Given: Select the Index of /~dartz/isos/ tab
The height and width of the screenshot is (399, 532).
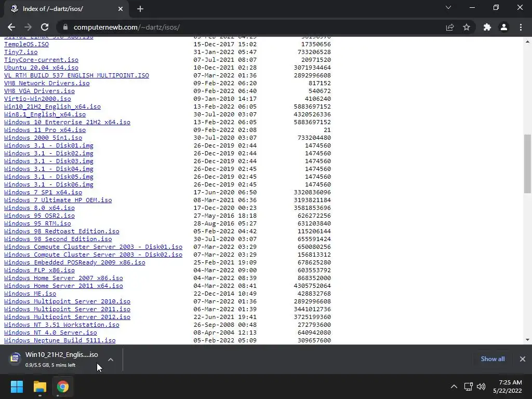Looking at the screenshot, I should (x=66, y=9).
